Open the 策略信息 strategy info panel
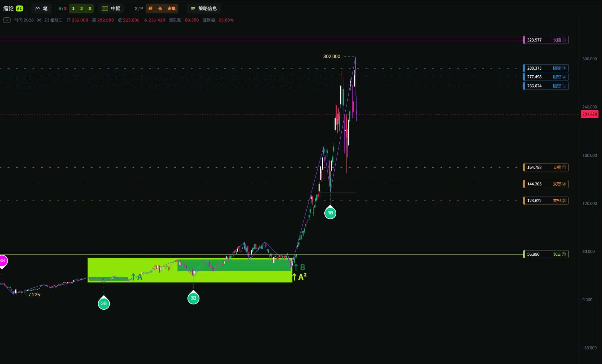The width and height of the screenshot is (602, 364). click(204, 9)
